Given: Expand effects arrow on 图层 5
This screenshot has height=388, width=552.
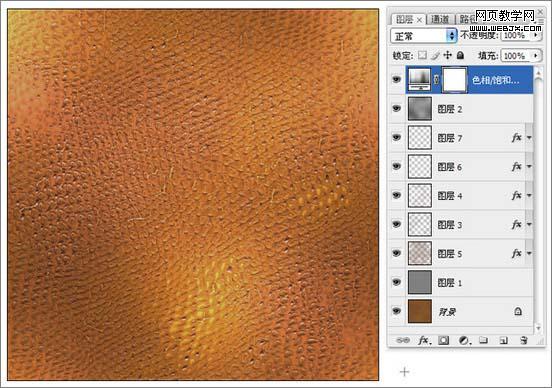Looking at the screenshot, I should [x=529, y=253].
